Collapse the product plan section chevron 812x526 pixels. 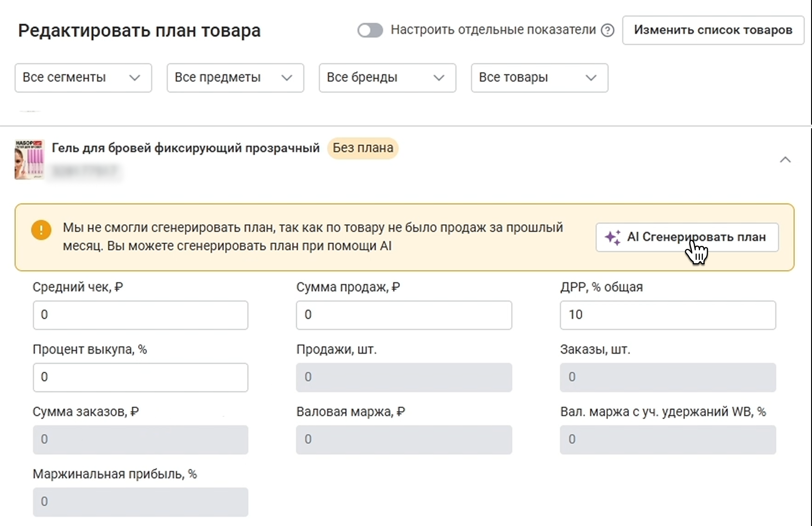(785, 160)
